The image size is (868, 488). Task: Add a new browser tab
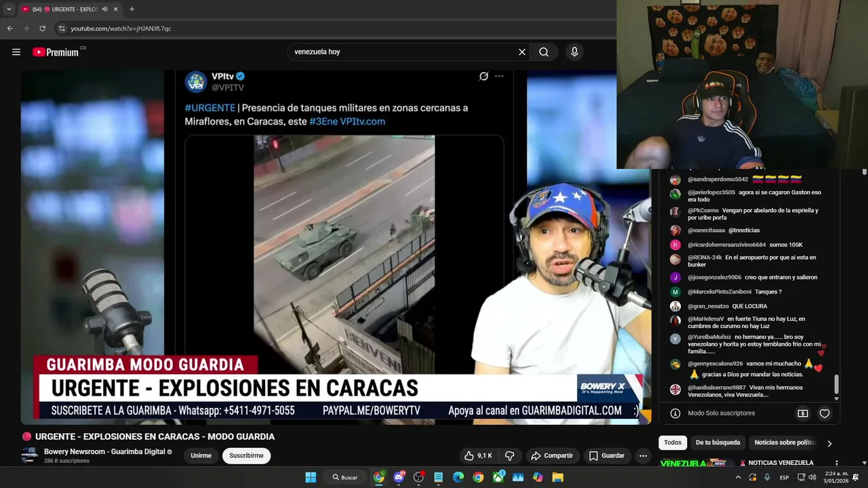[x=132, y=9]
